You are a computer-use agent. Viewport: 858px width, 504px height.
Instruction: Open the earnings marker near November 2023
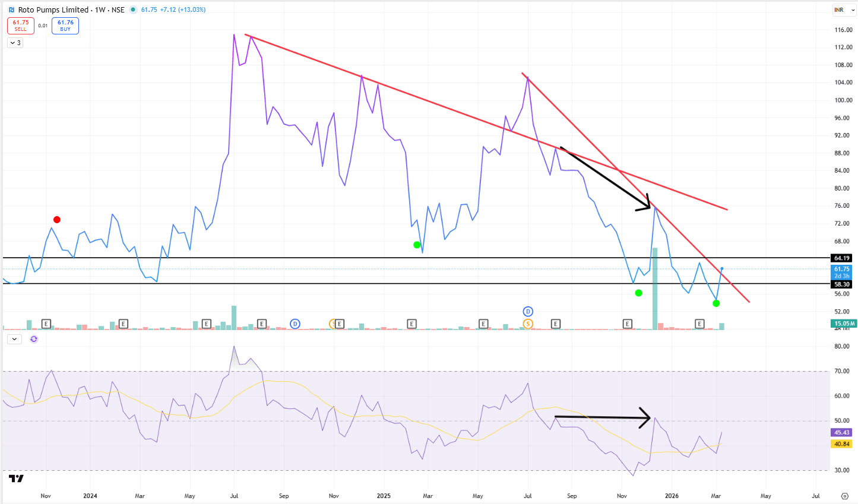pos(46,324)
